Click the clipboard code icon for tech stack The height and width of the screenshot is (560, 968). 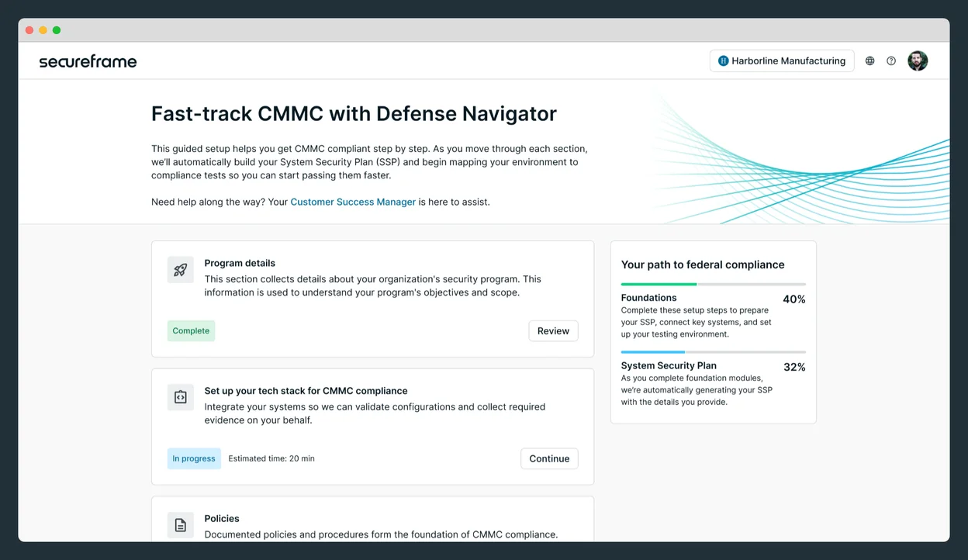[x=180, y=397]
